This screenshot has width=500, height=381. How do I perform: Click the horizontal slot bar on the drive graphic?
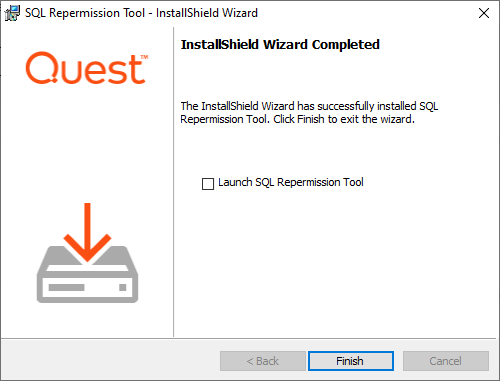(x=66, y=287)
